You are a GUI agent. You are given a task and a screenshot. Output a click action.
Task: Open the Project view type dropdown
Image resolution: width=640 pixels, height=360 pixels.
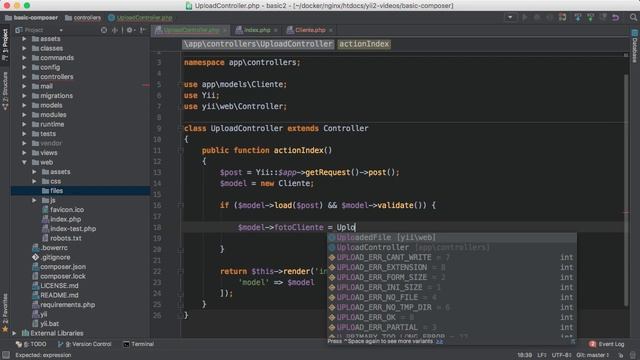[39, 30]
